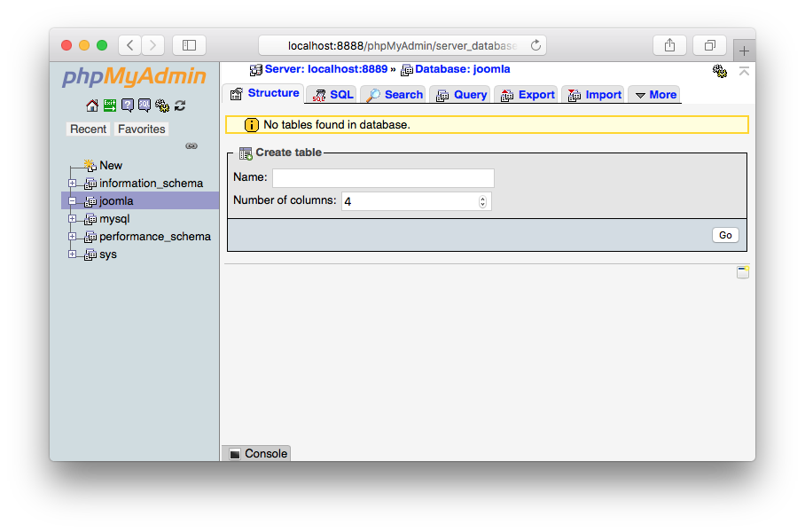Click the panel settings wrench icon in sidebar
The image size is (805, 532).
pyautogui.click(x=162, y=106)
